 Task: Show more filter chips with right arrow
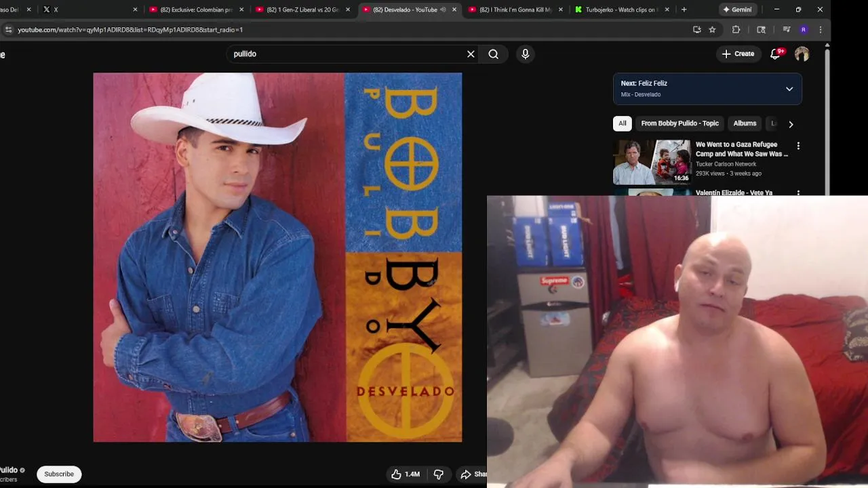(791, 124)
